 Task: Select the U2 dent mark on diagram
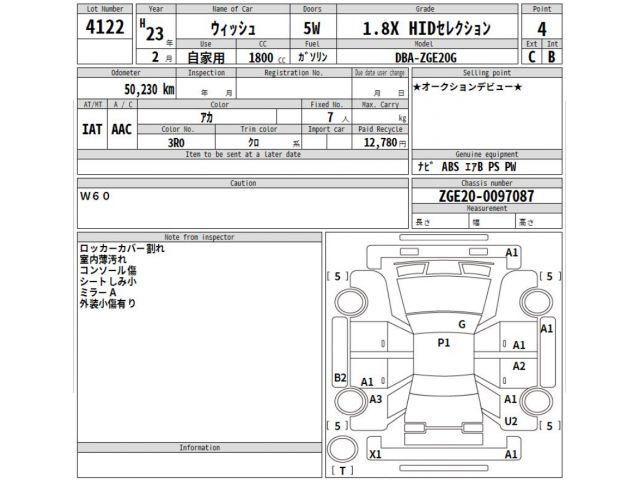511,421
